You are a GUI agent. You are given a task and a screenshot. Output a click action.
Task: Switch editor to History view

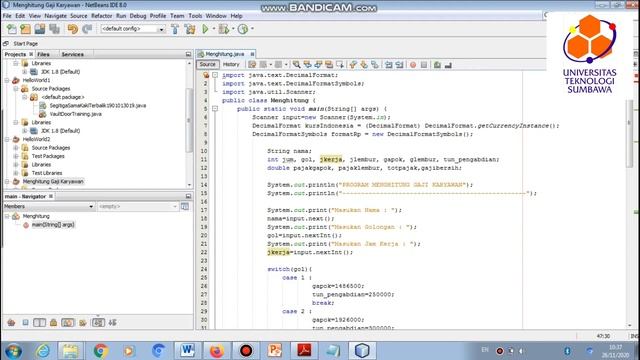[231, 64]
